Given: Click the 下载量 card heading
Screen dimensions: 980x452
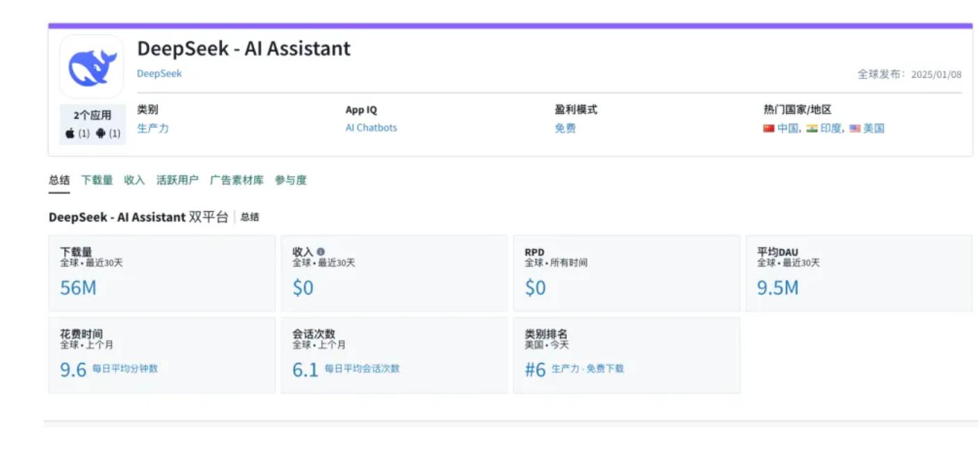Looking at the screenshot, I should [x=76, y=252].
